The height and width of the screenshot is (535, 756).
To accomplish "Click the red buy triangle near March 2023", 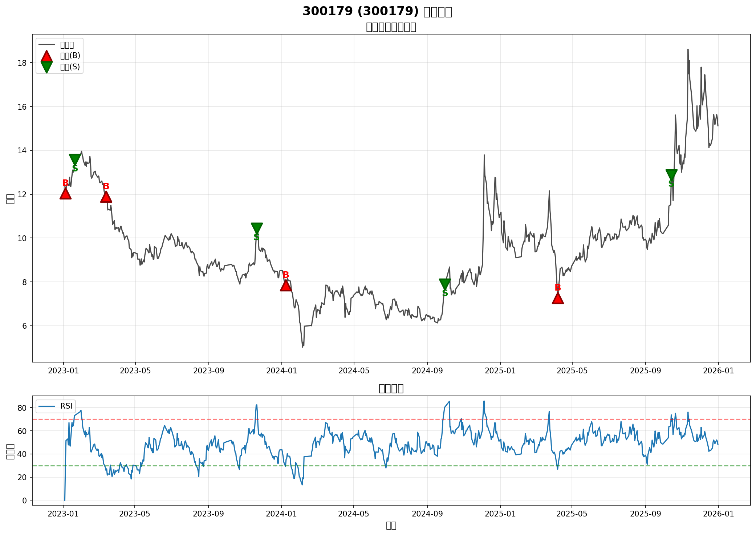I will (106, 197).
